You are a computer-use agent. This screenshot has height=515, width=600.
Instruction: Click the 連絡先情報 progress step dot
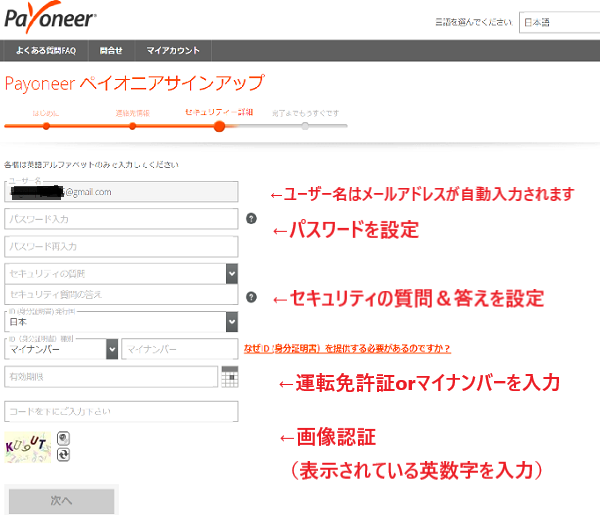coord(132,126)
